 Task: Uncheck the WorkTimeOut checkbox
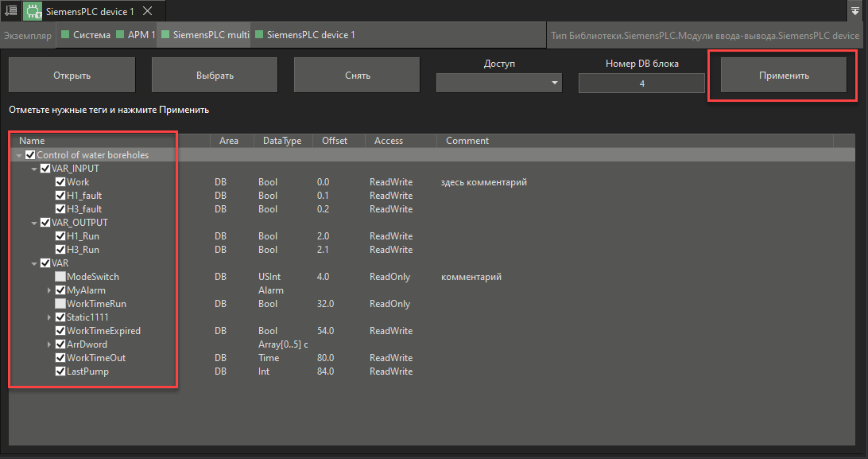point(60,358)
